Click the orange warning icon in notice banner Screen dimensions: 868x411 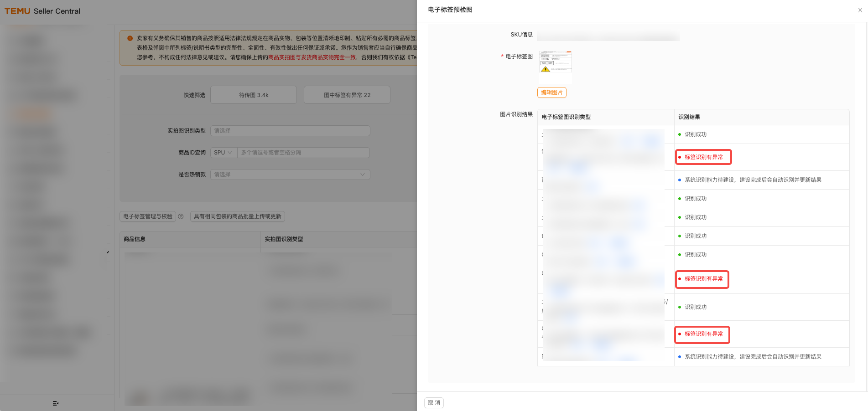pyautogui.click(x=130, y=39)
